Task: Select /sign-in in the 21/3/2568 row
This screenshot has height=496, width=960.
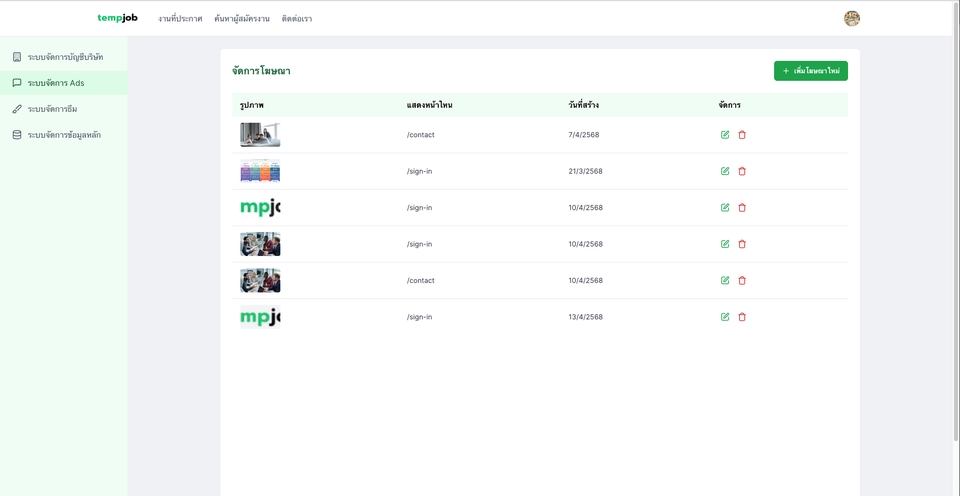Action: click(x=419, y=171)
